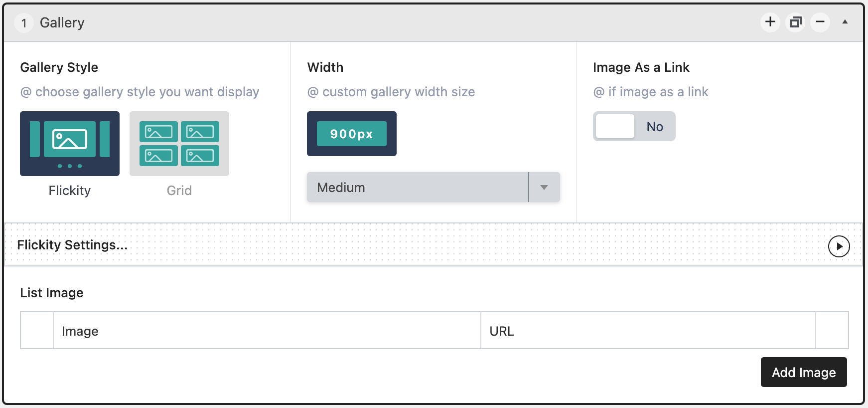868x408 pixels.
Task: Select the Grid gallery style thumbnail
Action: click(179, 144)
